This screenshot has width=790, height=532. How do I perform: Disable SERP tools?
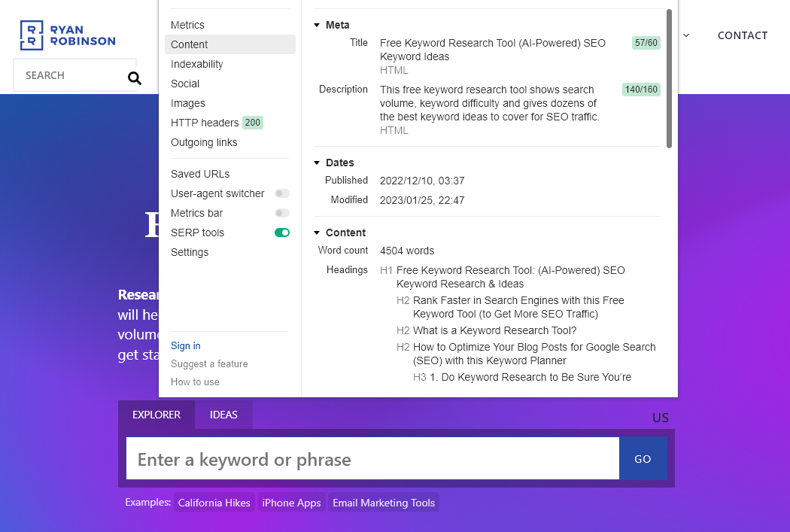pos(281,233)
